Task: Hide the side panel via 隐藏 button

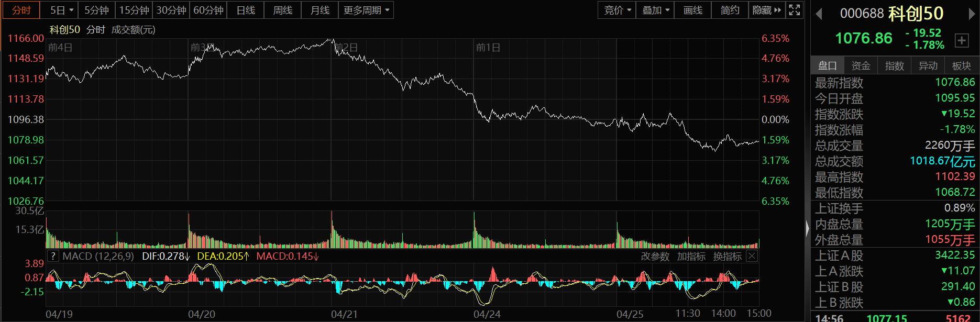Action: tap(766, 10)
